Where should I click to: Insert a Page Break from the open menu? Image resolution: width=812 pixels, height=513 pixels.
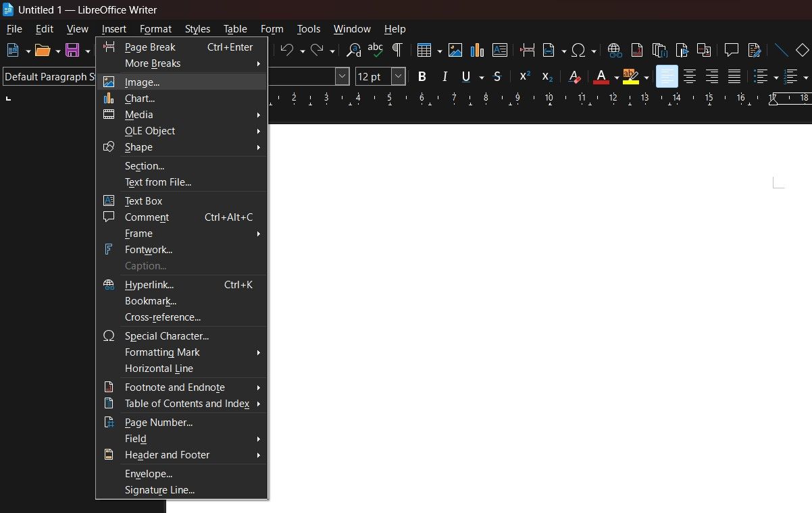pos(150,47)
